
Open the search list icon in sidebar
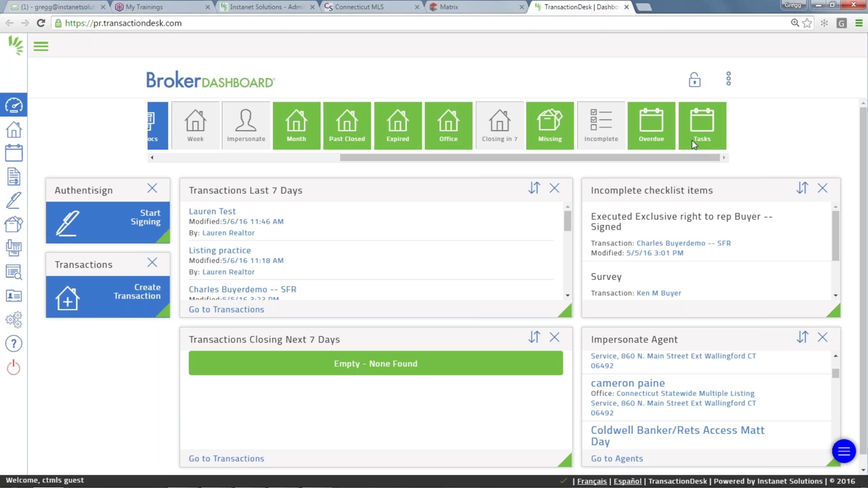pos(14,272)
